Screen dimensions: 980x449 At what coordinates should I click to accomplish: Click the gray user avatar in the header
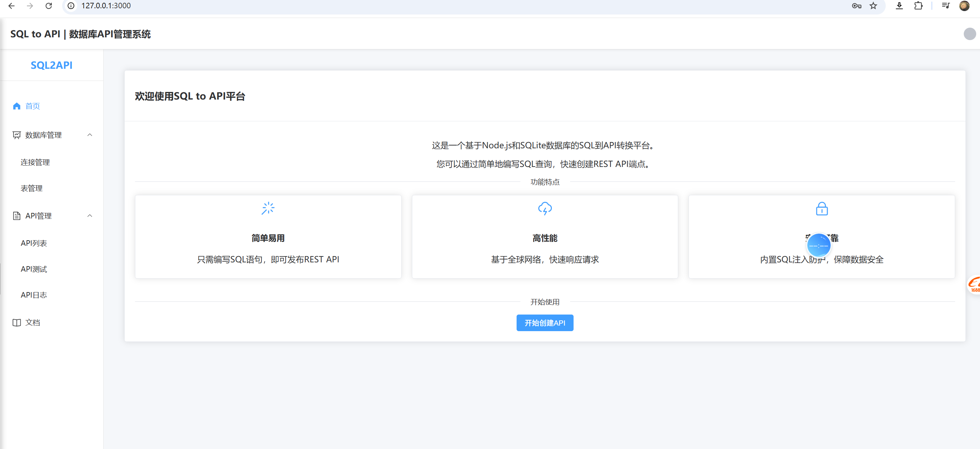coord(969,34)
